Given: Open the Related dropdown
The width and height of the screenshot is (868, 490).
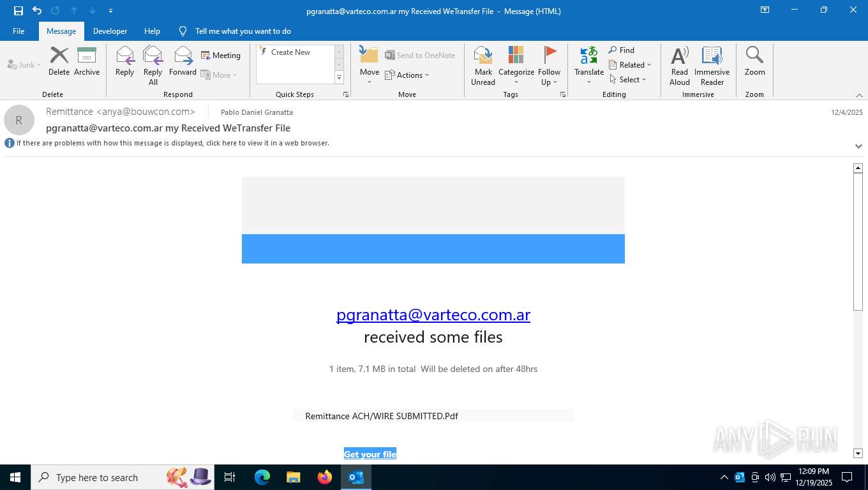Looking at the screenshot, I should (630, 64).
